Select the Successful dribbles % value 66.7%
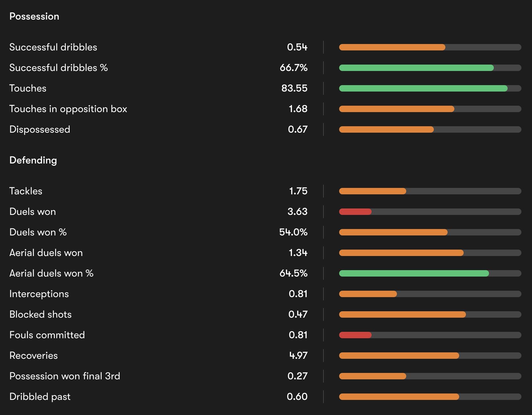 coord(294,68)
